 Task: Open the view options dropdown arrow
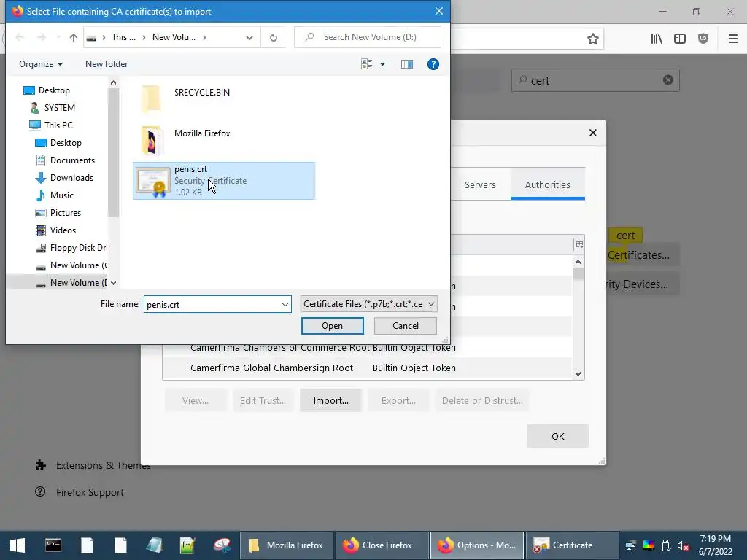tap(382, 64)
